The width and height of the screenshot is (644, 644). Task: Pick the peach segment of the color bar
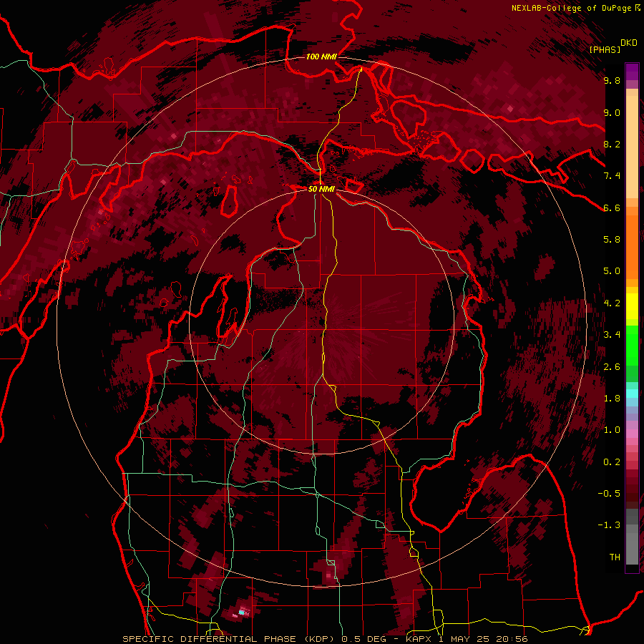click(632, 147)
